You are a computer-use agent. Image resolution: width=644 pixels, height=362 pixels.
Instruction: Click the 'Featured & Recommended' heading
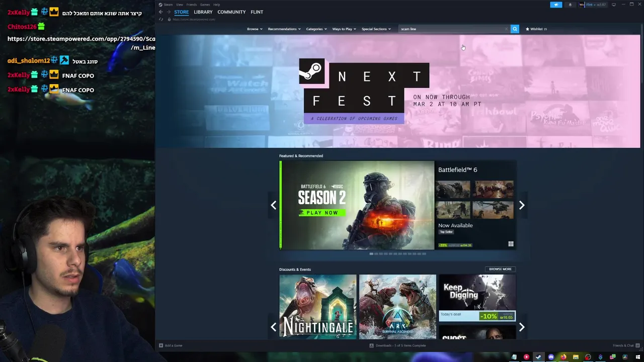[301, 156]
